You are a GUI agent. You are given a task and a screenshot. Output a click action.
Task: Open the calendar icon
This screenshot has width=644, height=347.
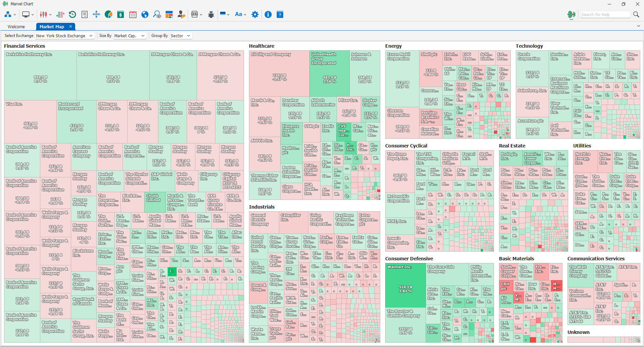tap(133, 14)
